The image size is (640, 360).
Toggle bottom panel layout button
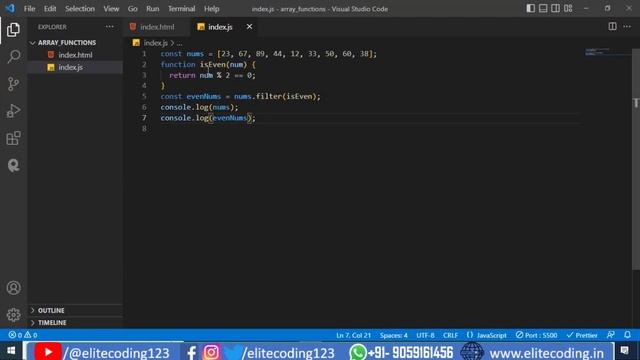pyautogui.click(x=543, y=9)
